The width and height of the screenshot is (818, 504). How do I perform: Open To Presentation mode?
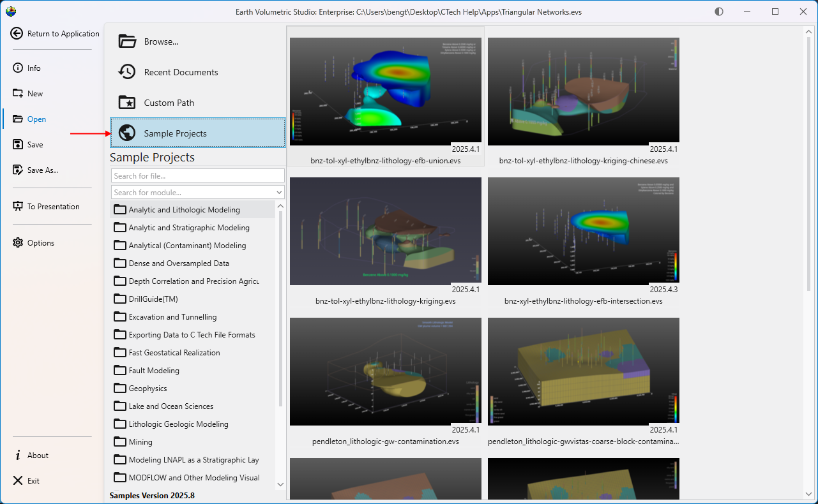point(53,207)
